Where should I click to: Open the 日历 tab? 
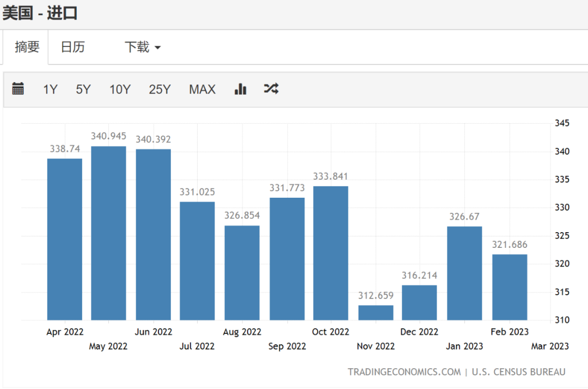point(73,47)
